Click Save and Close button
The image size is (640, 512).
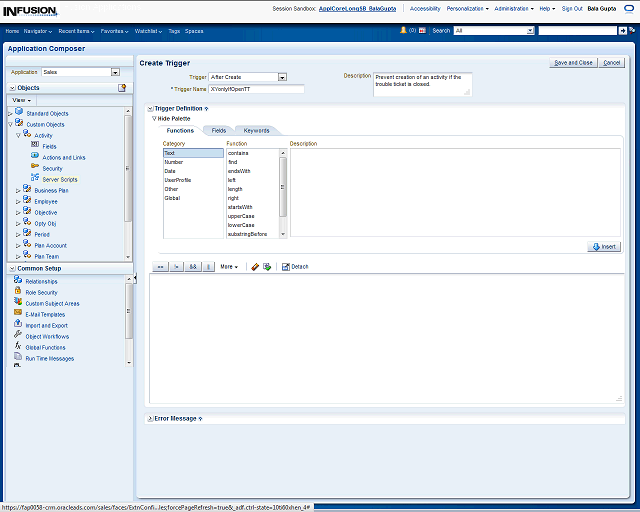(573, 62)
